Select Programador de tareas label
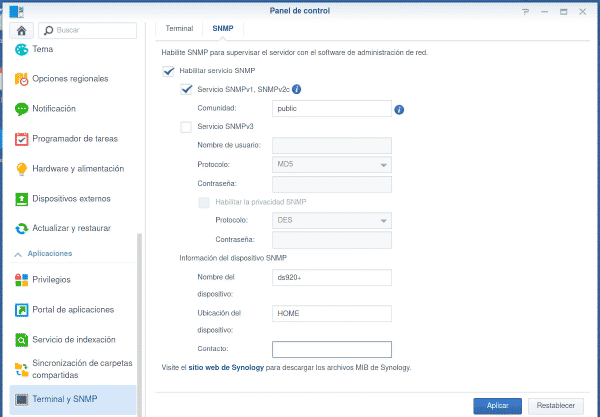 point(75,138)
